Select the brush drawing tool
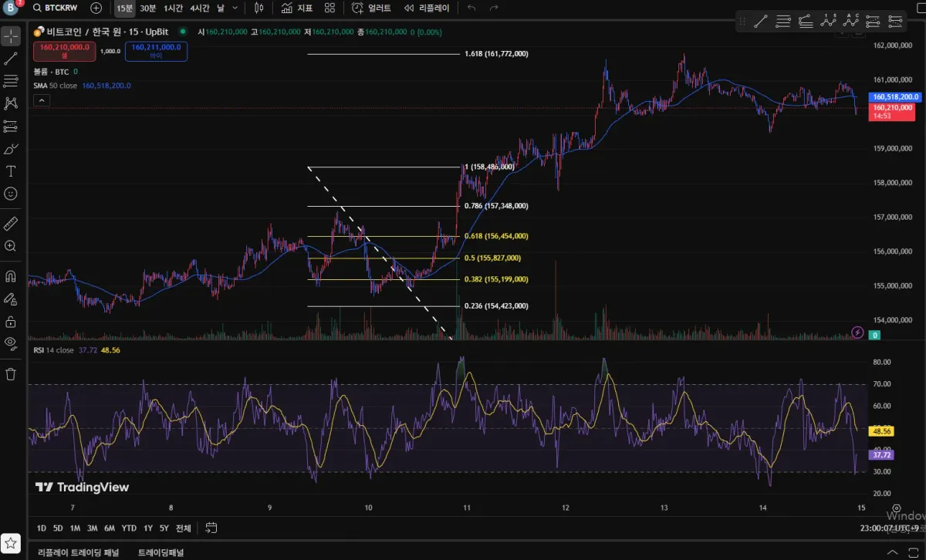This screenshot has height=560, width=926. pos(11,149)
